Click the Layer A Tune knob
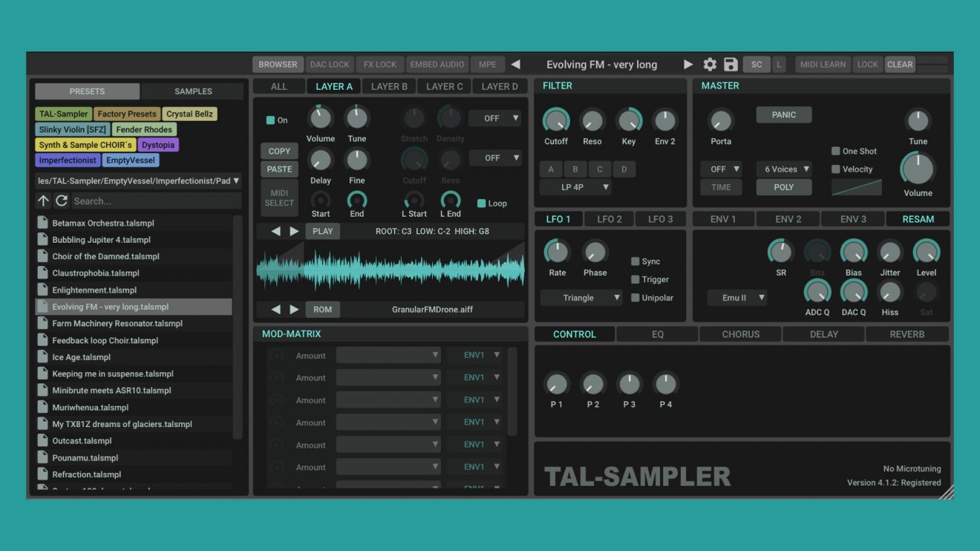 click(x=357, y=118)
